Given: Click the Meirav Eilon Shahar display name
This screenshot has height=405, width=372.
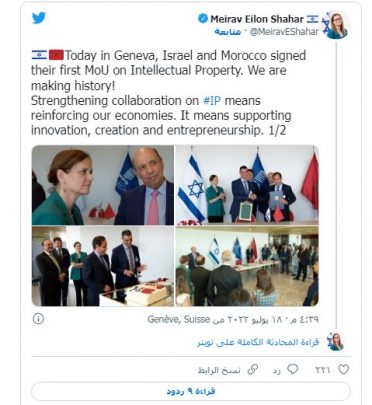Looking at the screenshot, I should (x=257, y=19).
